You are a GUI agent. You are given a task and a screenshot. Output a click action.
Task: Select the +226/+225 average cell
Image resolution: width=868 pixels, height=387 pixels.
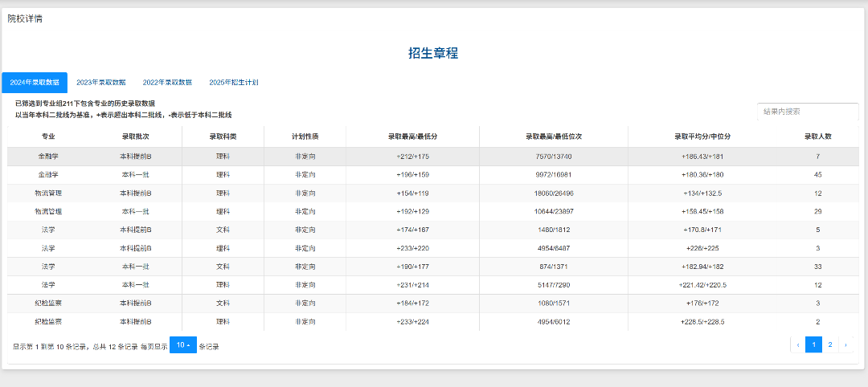tap(702, 248)
